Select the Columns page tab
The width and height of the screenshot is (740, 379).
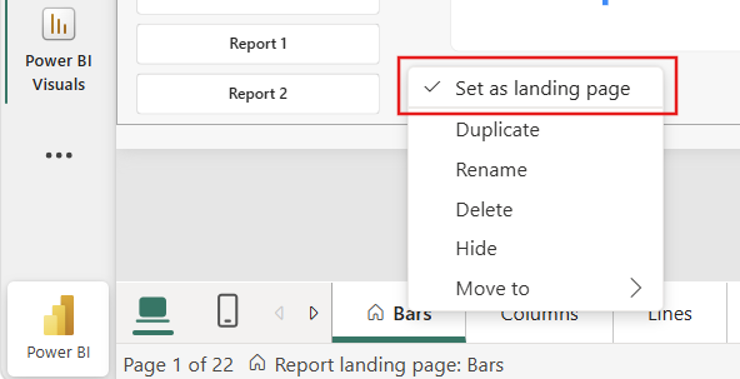[539, 326]
